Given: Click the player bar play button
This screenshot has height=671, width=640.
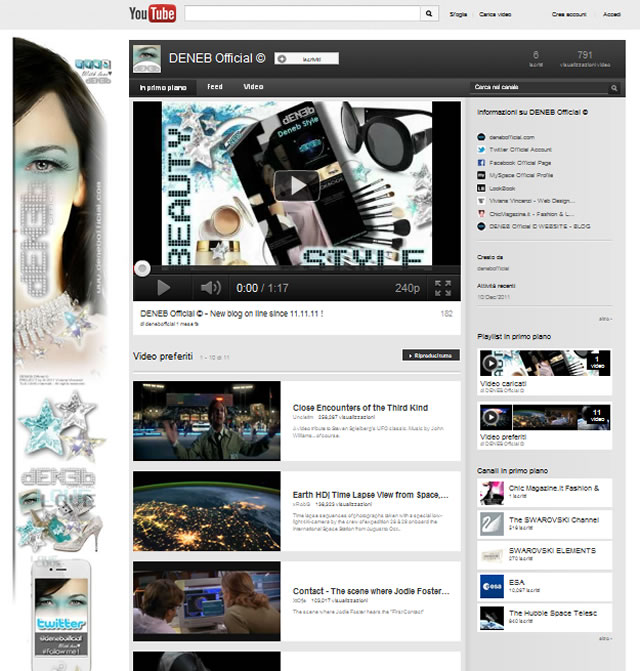Looking at the screenshot, I should pos(163,288).
